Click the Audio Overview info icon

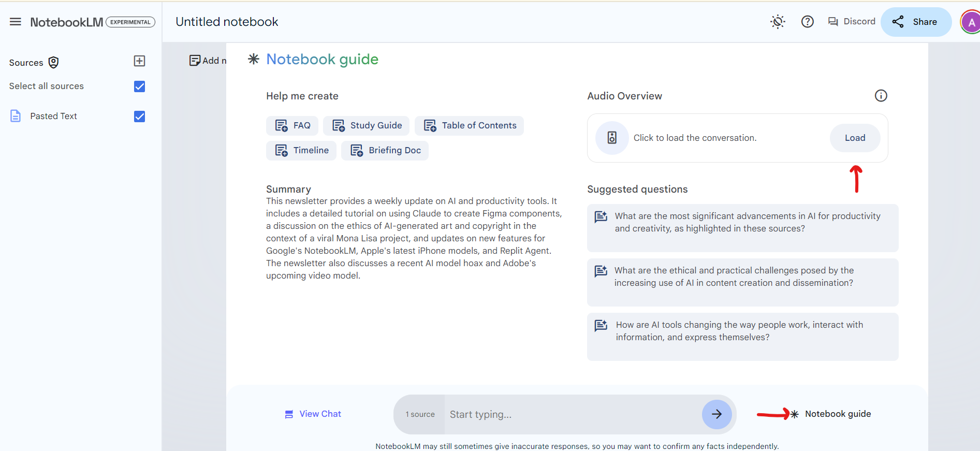point(881,96)
